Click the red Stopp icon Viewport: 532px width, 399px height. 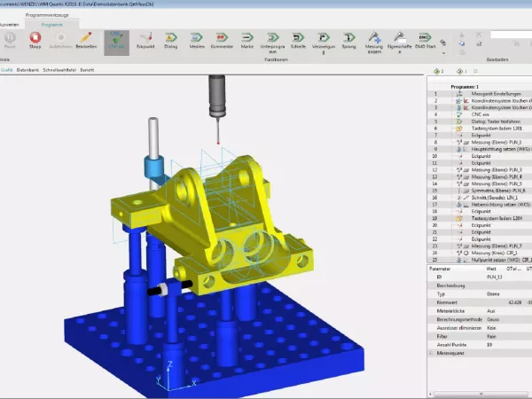pos(35,38)
